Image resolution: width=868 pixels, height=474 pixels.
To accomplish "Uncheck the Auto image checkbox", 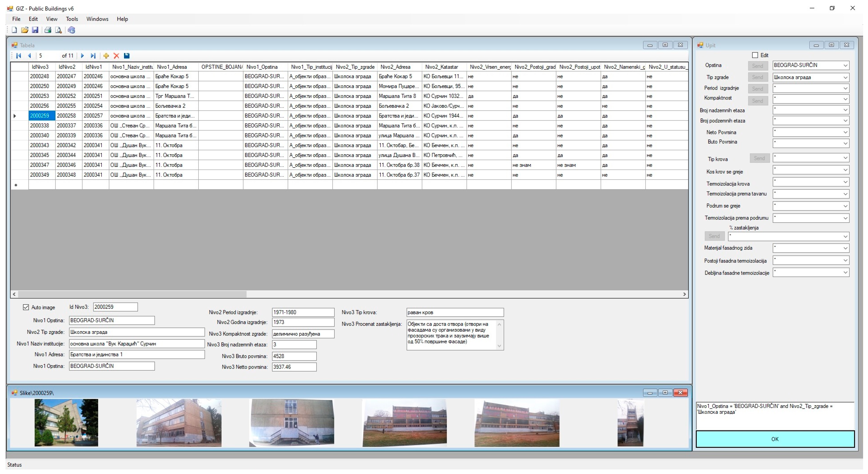I will click(x=26, y=307).
